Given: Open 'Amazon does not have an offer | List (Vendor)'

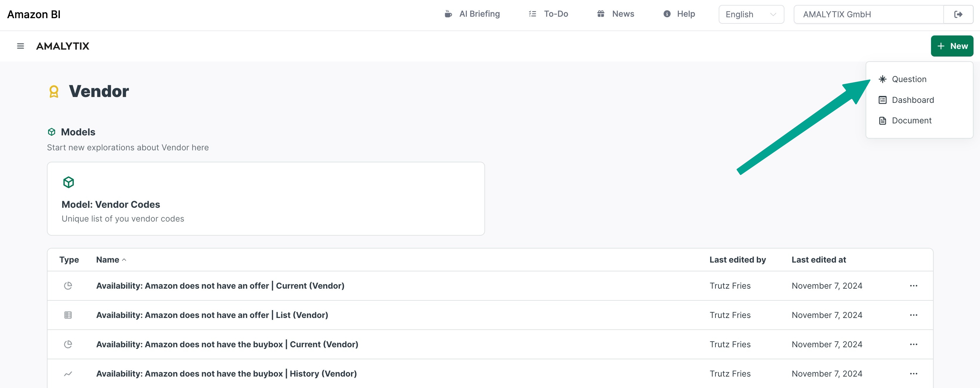Looking at the screenshot, I should click(212, 315).
